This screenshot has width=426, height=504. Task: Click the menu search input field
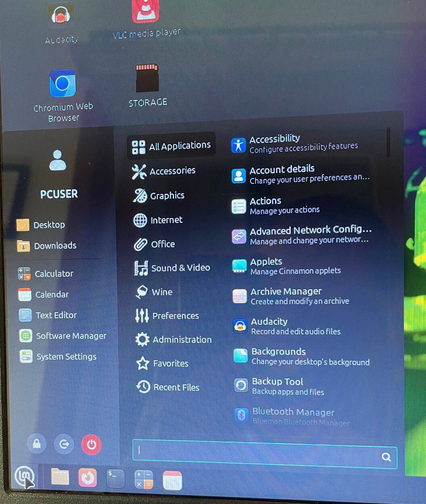[x=265, y=454]
